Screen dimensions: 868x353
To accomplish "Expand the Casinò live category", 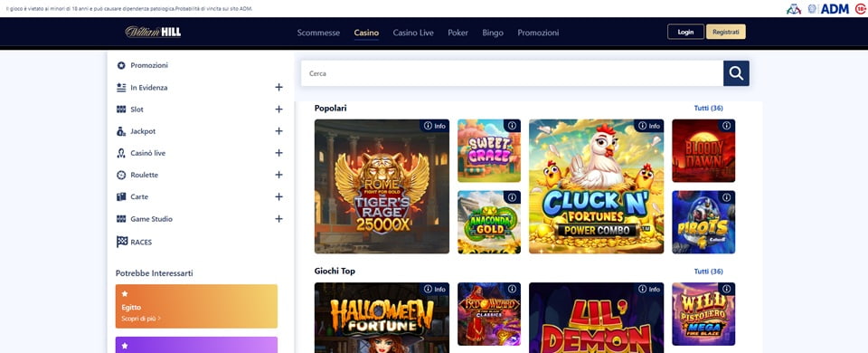I will [x=279, y=152].
